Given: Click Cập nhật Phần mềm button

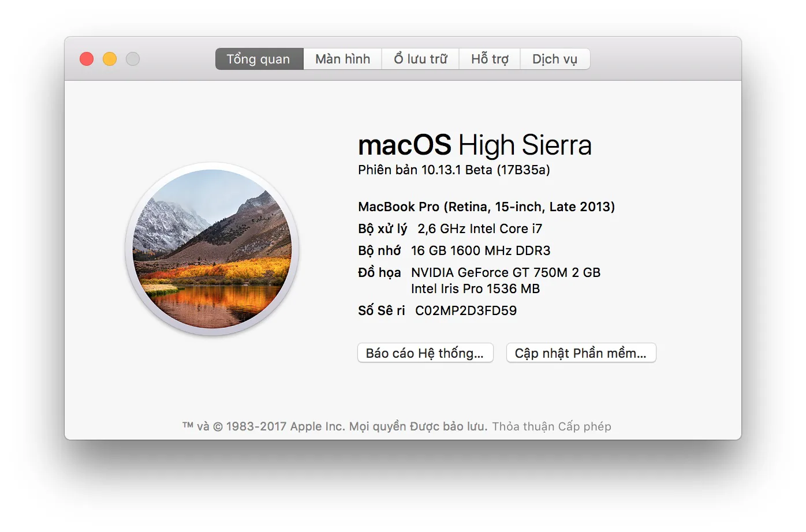Looking at the screenshot, I should [581, 353].
